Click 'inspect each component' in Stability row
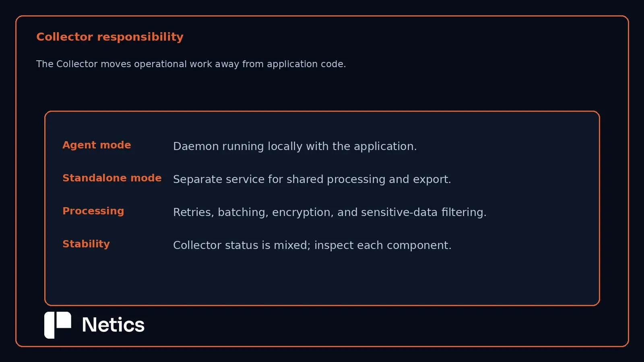This screenshot has width=644, height=362. pos(383,245)
